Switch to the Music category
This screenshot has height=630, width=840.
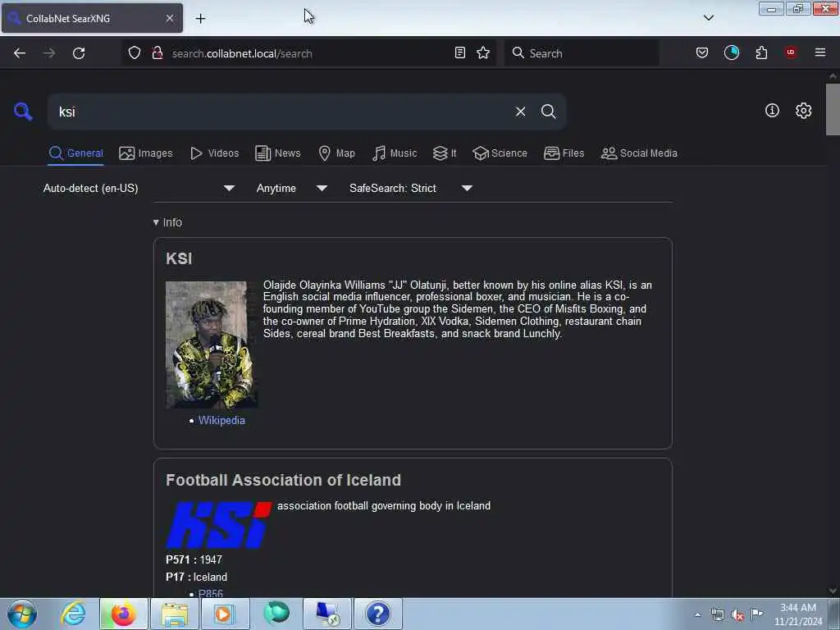(x=395, y=153)
